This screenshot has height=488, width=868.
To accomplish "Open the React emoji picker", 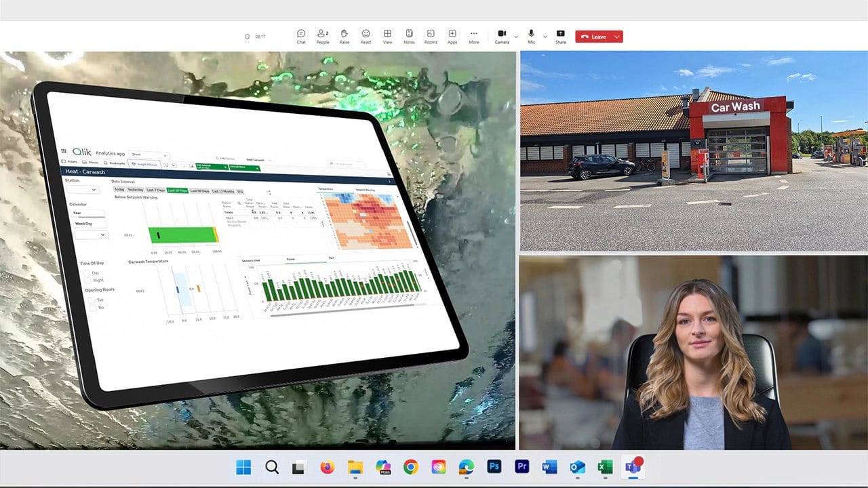I will click(366, 35).
